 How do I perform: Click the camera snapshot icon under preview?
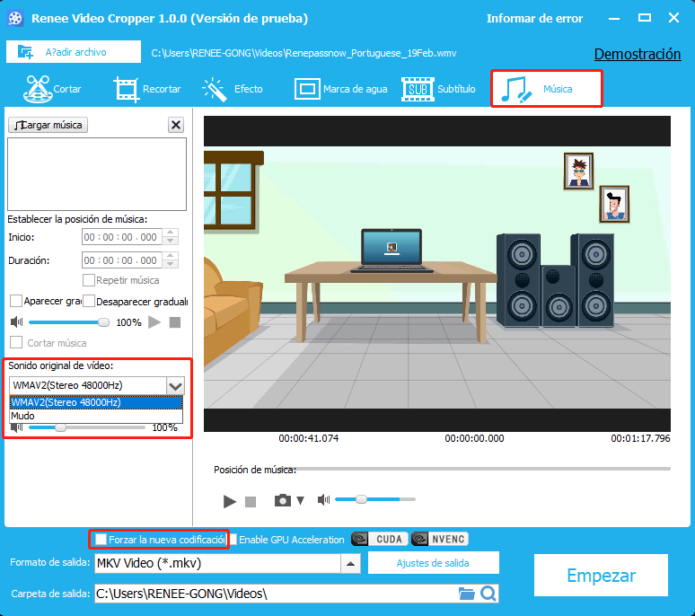point(283,500)
